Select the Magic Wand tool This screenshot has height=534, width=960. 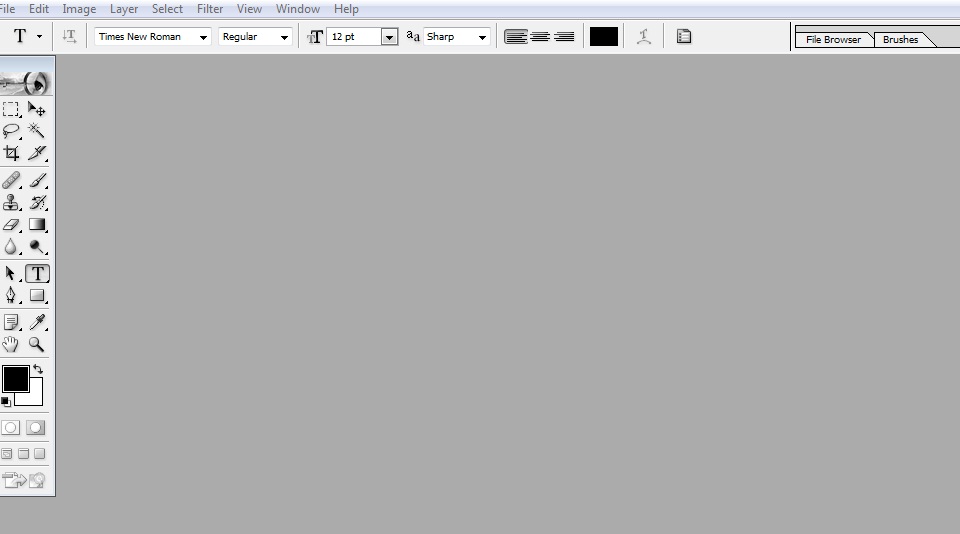(x=37, y=130)
